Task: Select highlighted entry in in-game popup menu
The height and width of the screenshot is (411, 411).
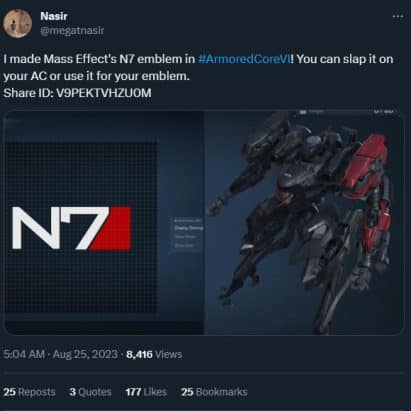Action: pyautogui.click(x=189, y=228)
